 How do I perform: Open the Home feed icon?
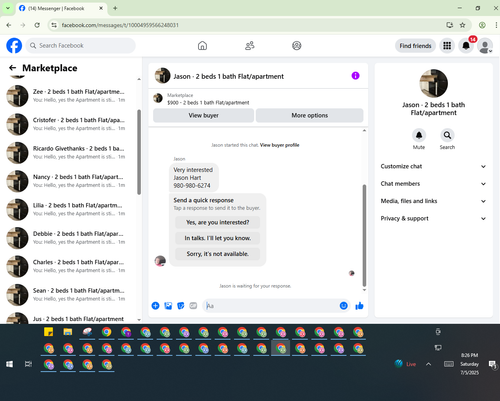coord(202,46)
